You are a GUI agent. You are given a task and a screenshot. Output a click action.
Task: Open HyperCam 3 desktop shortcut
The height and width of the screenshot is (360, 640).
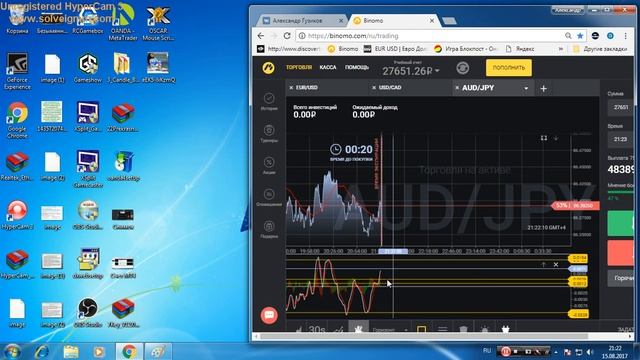click(x=17, y=215)
